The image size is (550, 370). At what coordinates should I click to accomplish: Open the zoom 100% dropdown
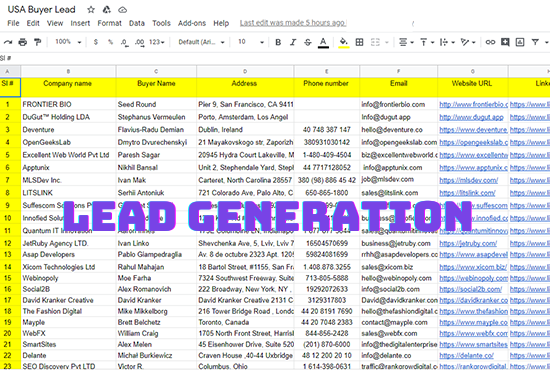click(68, 42)
